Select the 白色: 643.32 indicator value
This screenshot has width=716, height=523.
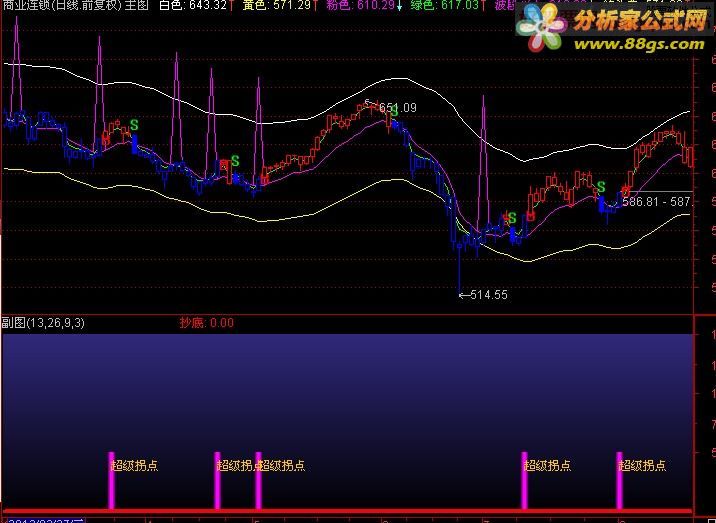[193, 6]
